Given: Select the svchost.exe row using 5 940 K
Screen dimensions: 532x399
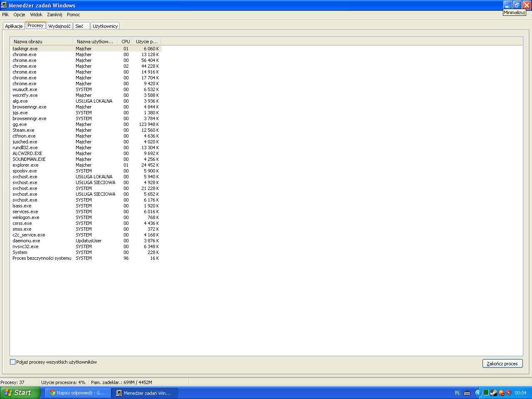Looking at the screenshot, I should tap(86, 177).
